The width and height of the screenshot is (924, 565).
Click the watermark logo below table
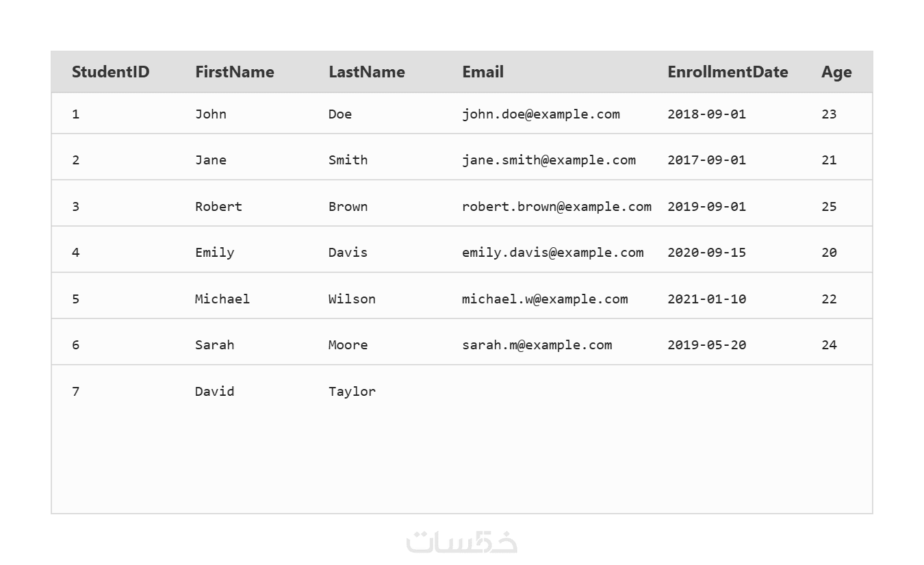click(x=462, y=541)
